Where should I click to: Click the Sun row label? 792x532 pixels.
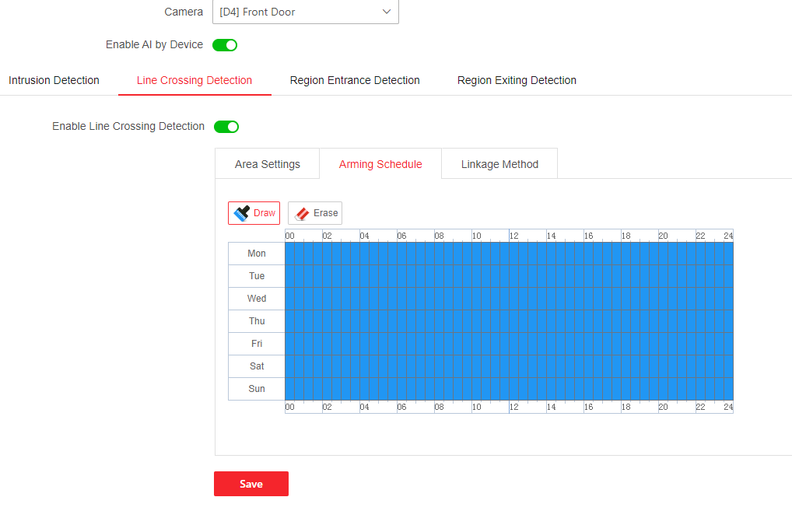[257, 389]
